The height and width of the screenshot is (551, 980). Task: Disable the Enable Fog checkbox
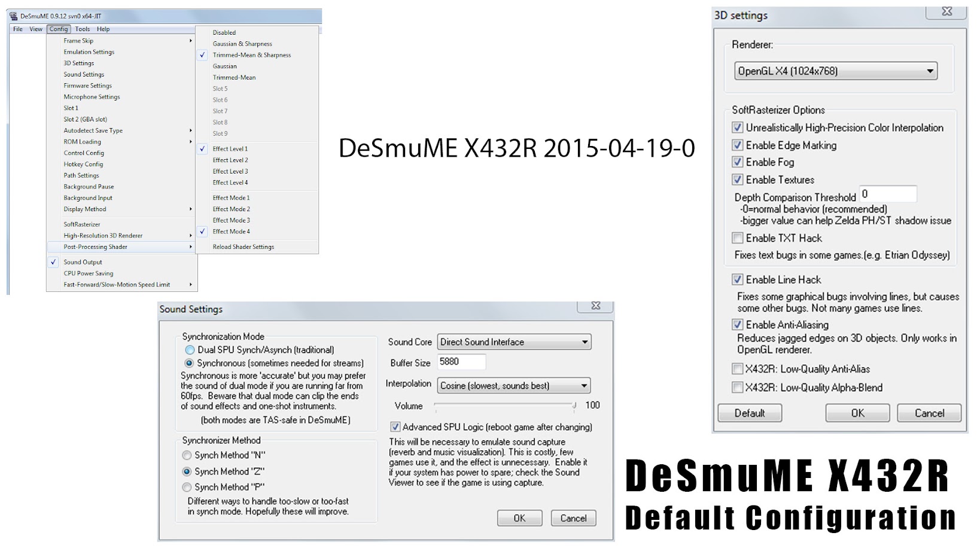tap(738, 162)
